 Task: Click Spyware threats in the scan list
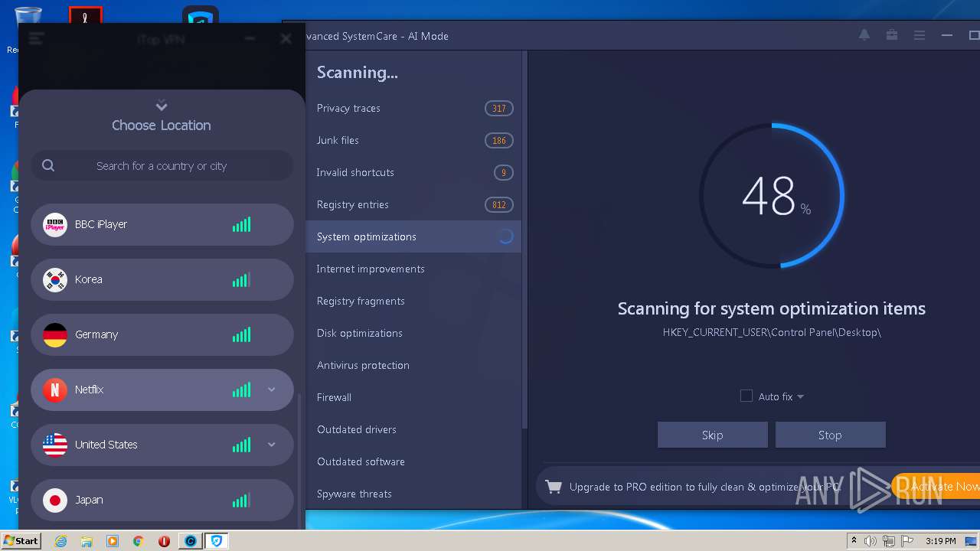(x=413, y=494)
